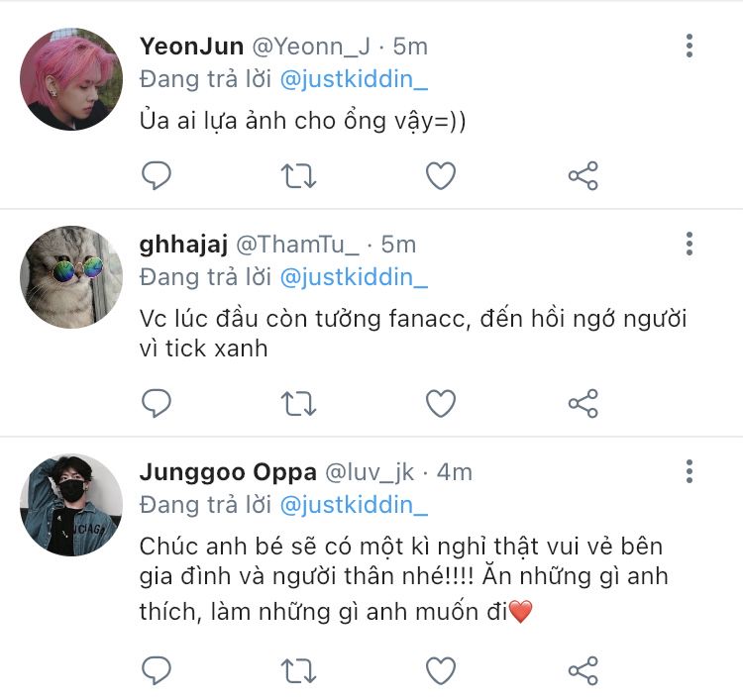The image size is (743, 700).
Task: Share ghhajaj's tweet
Action: 584,403
